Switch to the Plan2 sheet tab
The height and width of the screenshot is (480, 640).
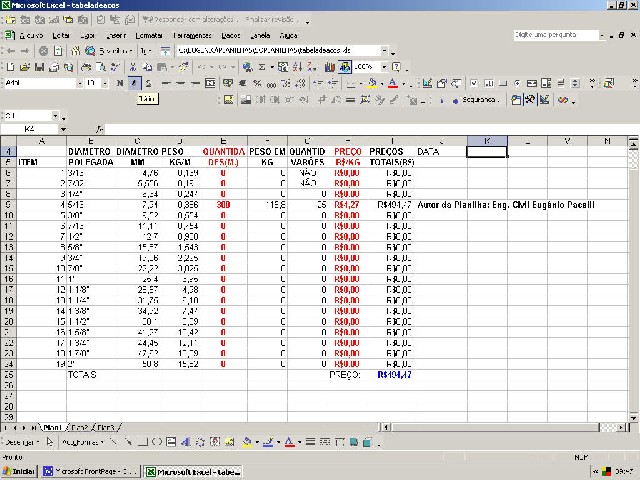click(x=80, y=427)
